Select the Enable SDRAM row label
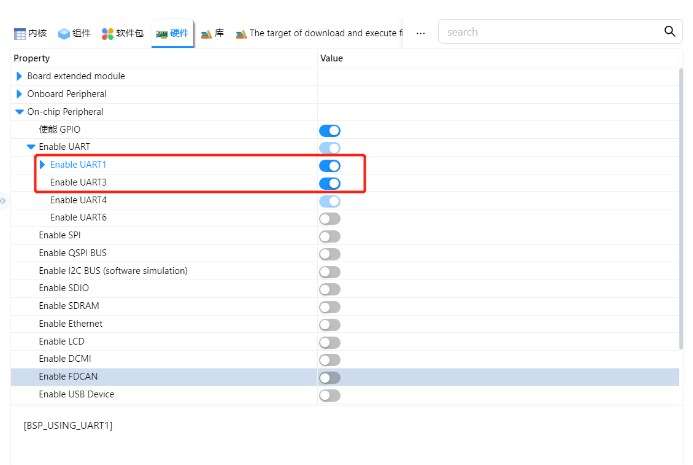The width and height of the screenshot is (693, 465). [x=69, y=306]
